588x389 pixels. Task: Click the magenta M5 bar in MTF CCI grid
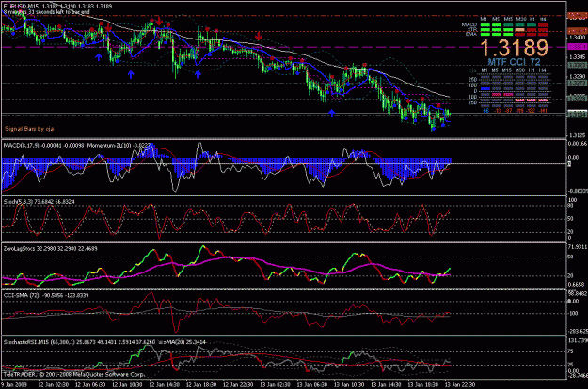497,94
